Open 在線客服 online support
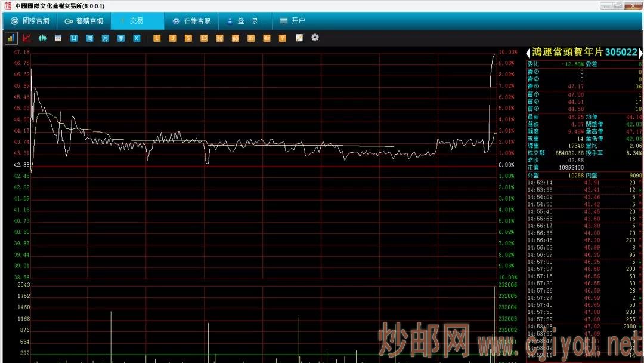The height and width of the screenshot is (363, 644). point(191,20)
